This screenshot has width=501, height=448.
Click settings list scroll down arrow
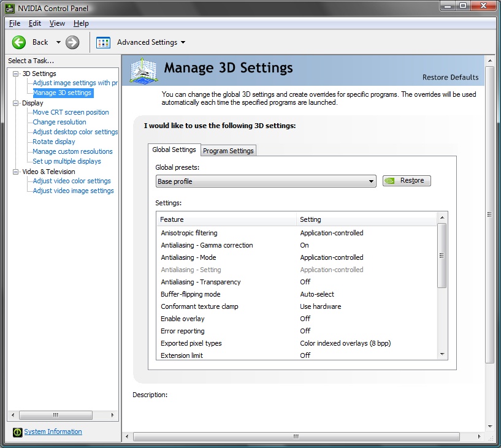click(x=442, y=354)
